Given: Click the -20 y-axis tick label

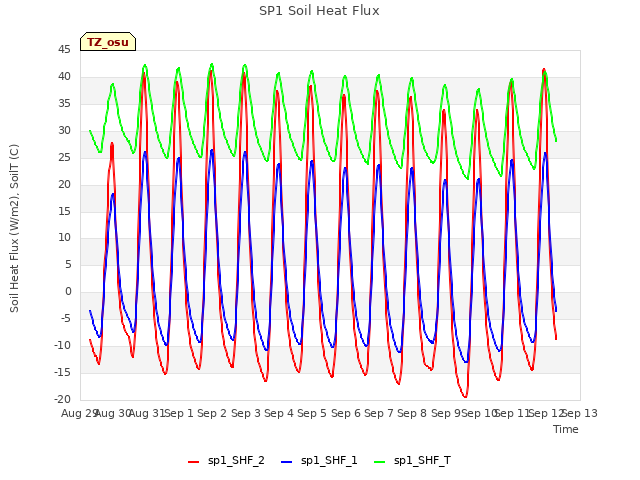Looking at the screenshot, I should (63, 399).
